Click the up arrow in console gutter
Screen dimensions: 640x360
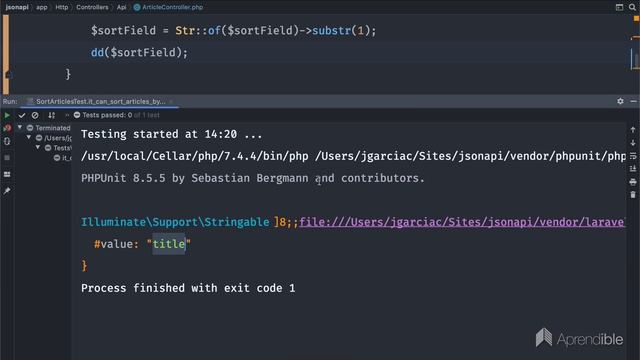point(633,130)
